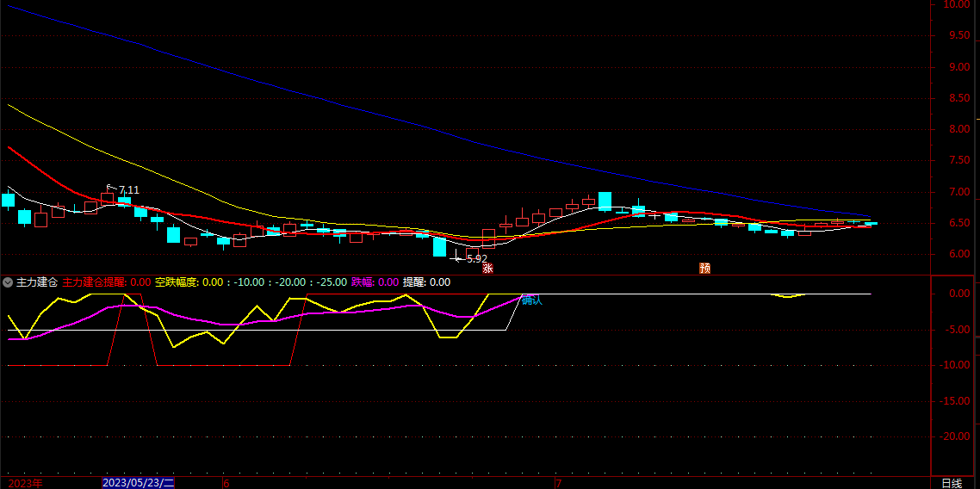
Task: Click the 预 forecast marker
Action: [705, 268]
